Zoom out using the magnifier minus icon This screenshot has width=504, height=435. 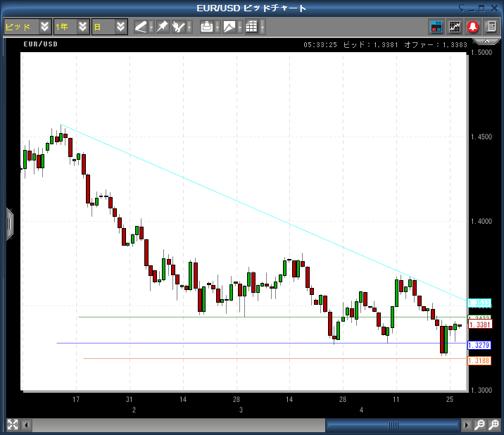click(x=479, y=425)
